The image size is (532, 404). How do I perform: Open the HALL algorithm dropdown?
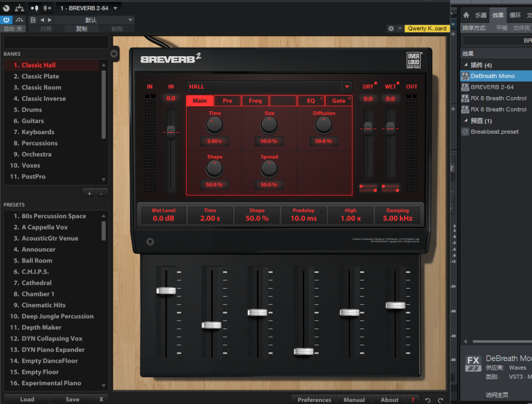(x=269, y=86)
